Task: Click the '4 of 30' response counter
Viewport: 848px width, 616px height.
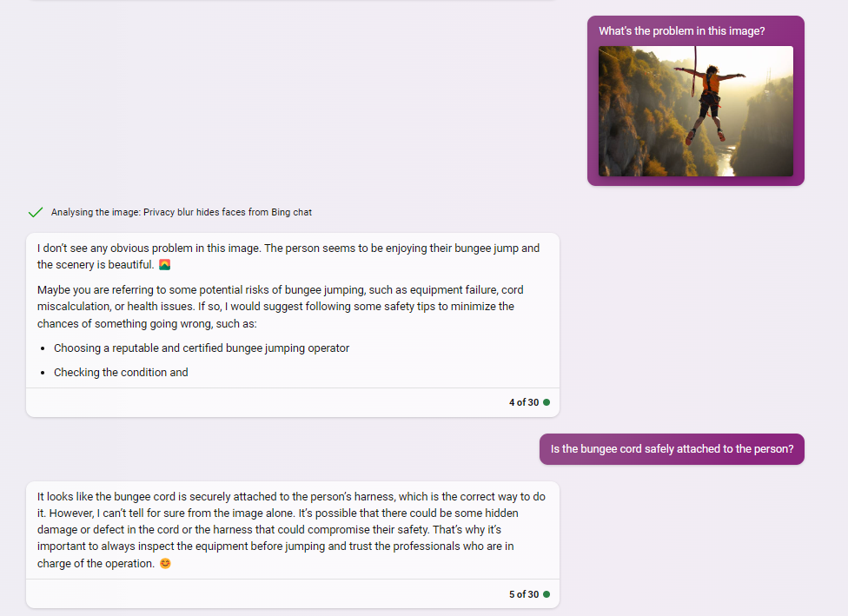Action: [x=524, y=401]
